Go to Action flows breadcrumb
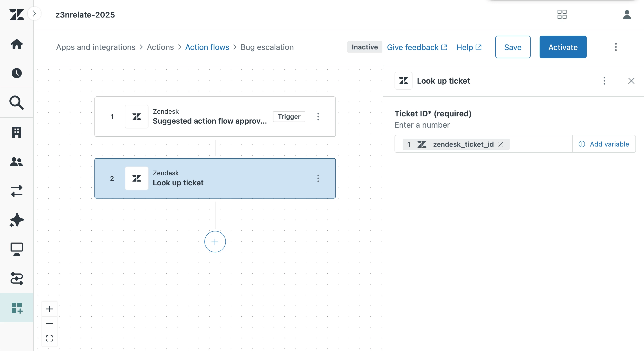 pyautogui.click(x=207, y=47)
